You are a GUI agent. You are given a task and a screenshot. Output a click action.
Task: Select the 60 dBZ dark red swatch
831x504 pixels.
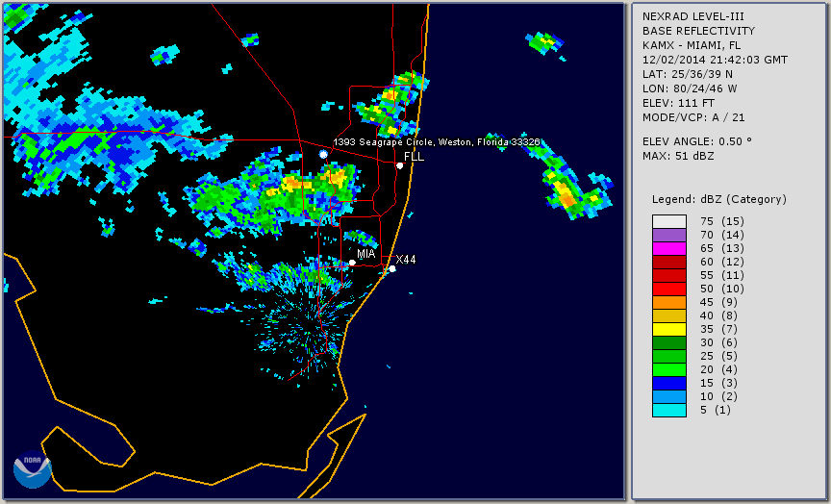669,262
